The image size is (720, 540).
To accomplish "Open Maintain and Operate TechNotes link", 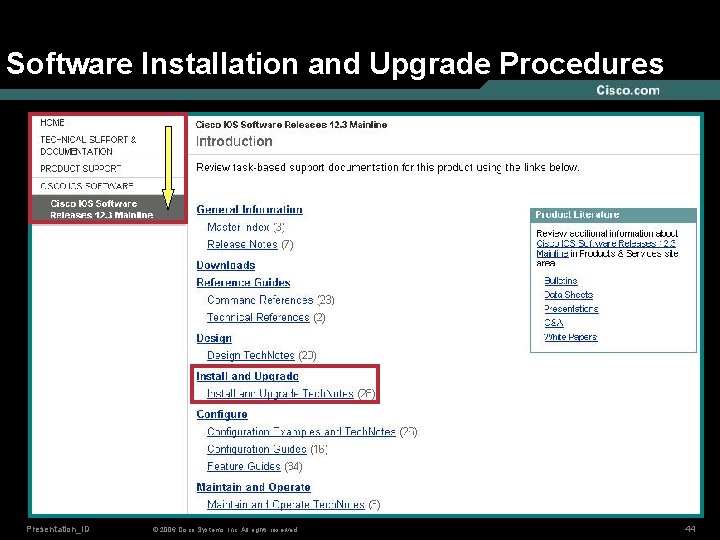I will click(x=286, y=505).
